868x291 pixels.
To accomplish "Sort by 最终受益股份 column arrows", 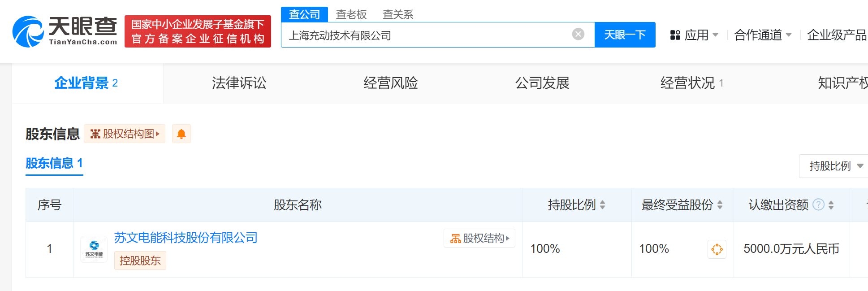I will click(720, 205).
